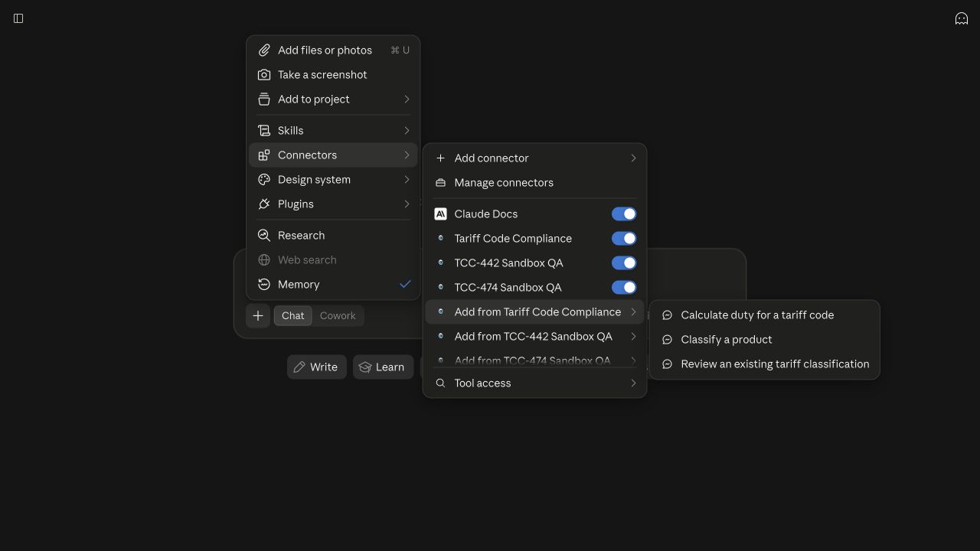Image resolution: width=980 pixels, height=551 pixels.
Task: Expand Add from Tariff Code Compliance chevron
Action: [633, 312]
